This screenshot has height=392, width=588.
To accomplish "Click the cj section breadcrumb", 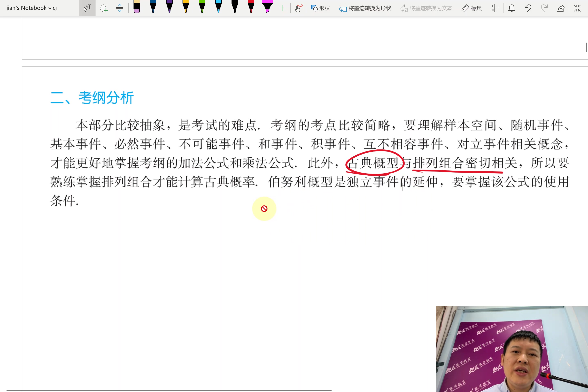I will pos(55,8).
